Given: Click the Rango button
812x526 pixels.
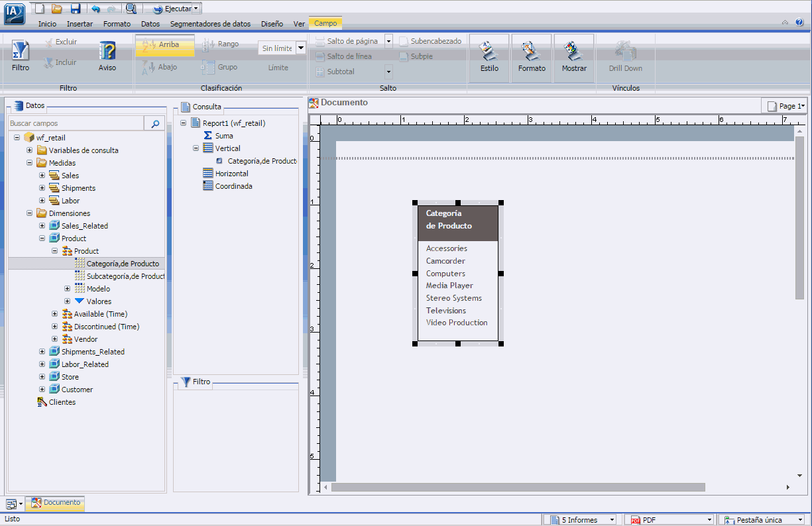Looking at the screenshot, I should (x=220, y=44).
